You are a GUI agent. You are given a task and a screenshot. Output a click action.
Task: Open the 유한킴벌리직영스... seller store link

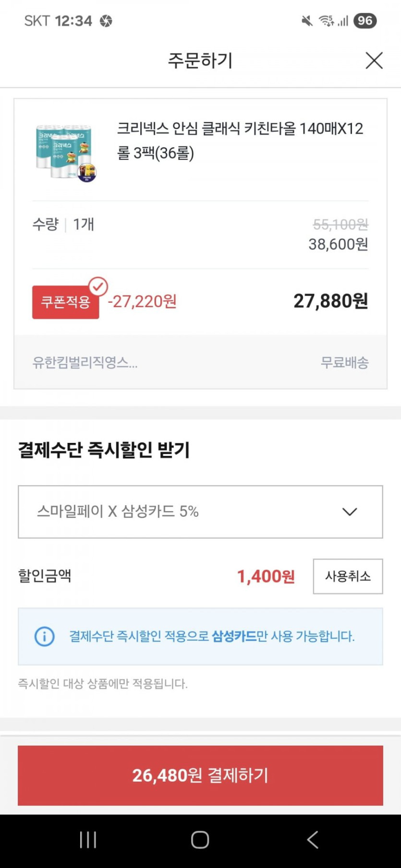[85, 362]
